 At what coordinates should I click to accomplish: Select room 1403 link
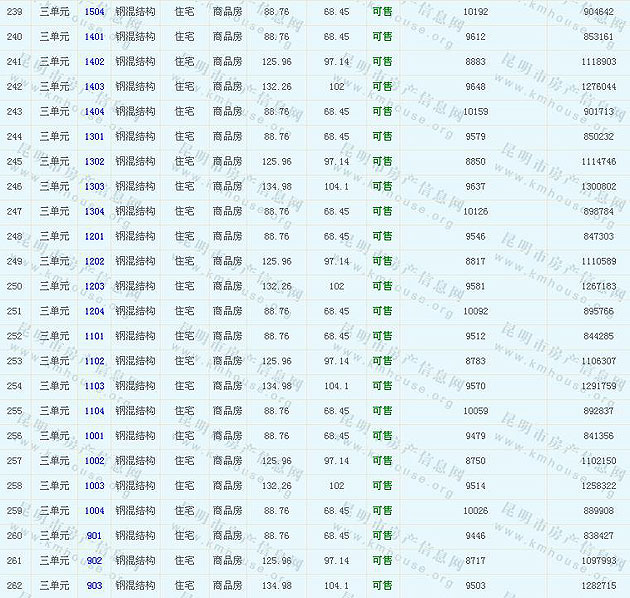pos(94,87)
